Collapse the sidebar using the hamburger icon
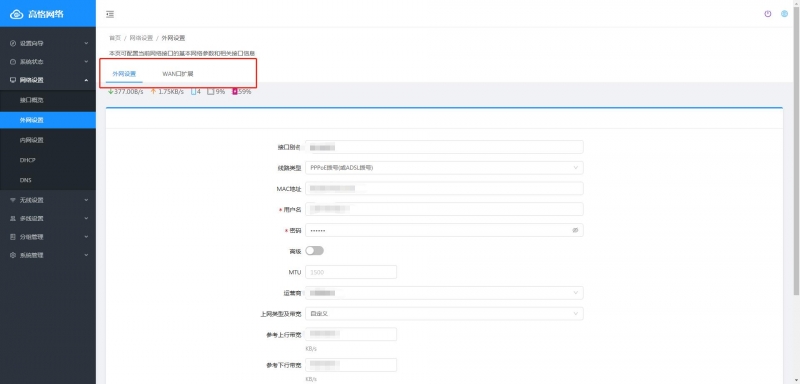 (x=110, y=15)
